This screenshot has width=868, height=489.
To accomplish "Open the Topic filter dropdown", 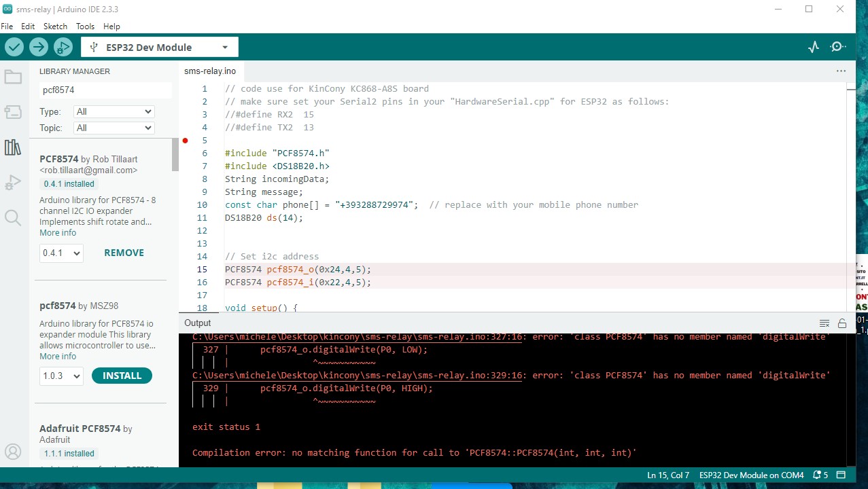I will coord(114,128).
